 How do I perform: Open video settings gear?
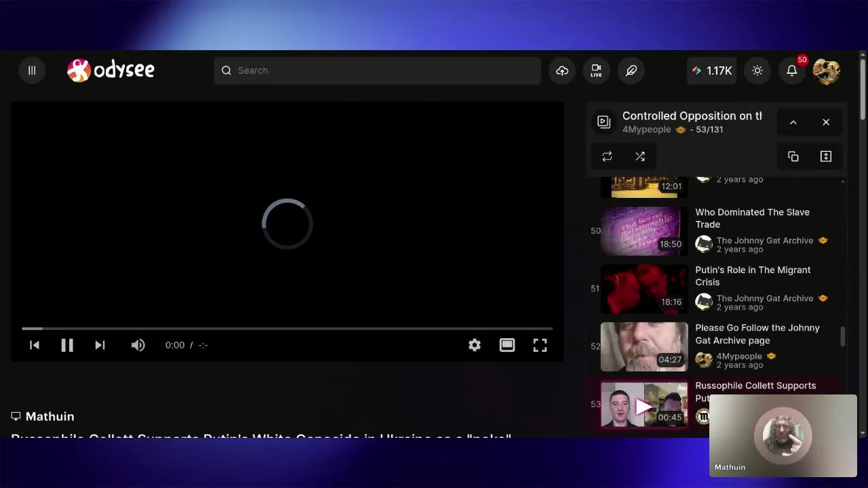[x=475, y=345]
